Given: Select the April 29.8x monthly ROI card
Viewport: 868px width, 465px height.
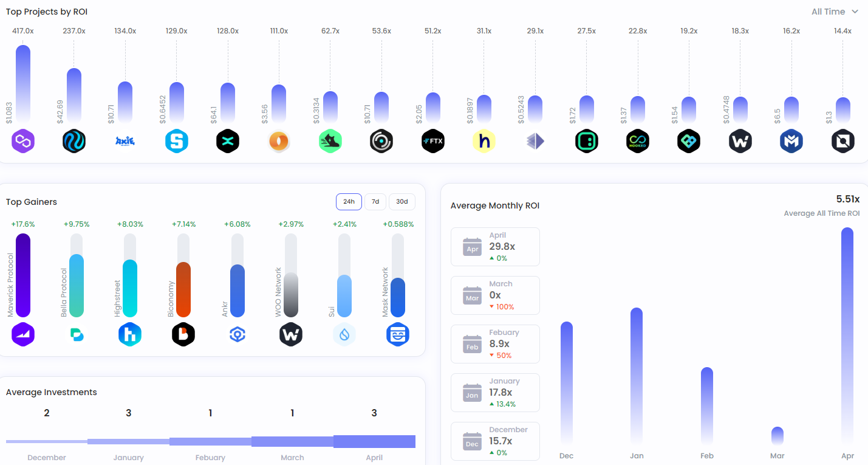Looking at the screenshot, I should (x=495, y=247).
